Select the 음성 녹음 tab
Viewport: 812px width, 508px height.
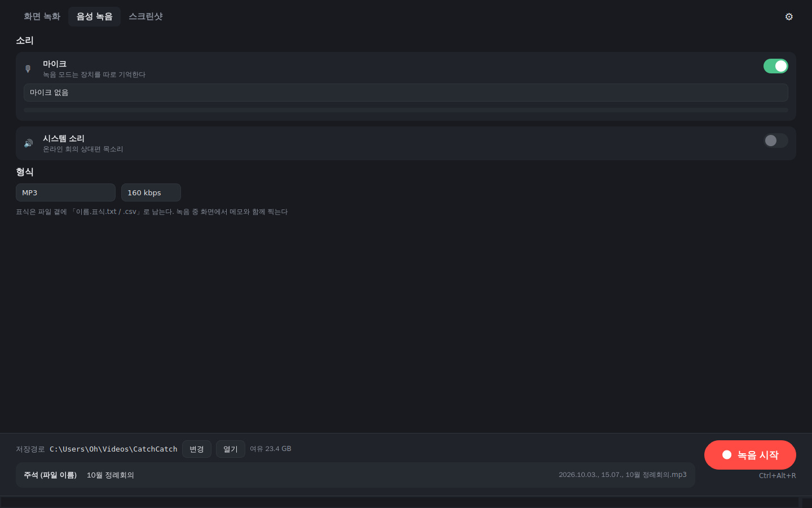pos(94,16)
